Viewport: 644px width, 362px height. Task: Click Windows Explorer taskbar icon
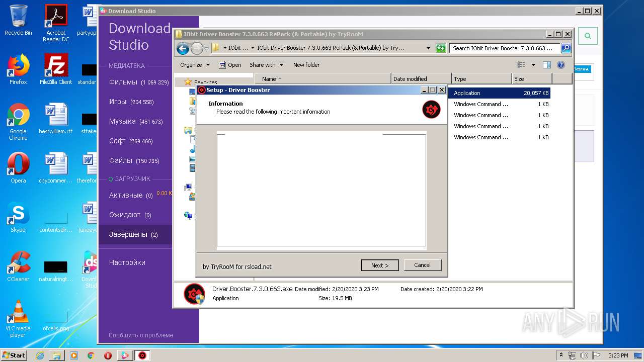coord(57,355)
